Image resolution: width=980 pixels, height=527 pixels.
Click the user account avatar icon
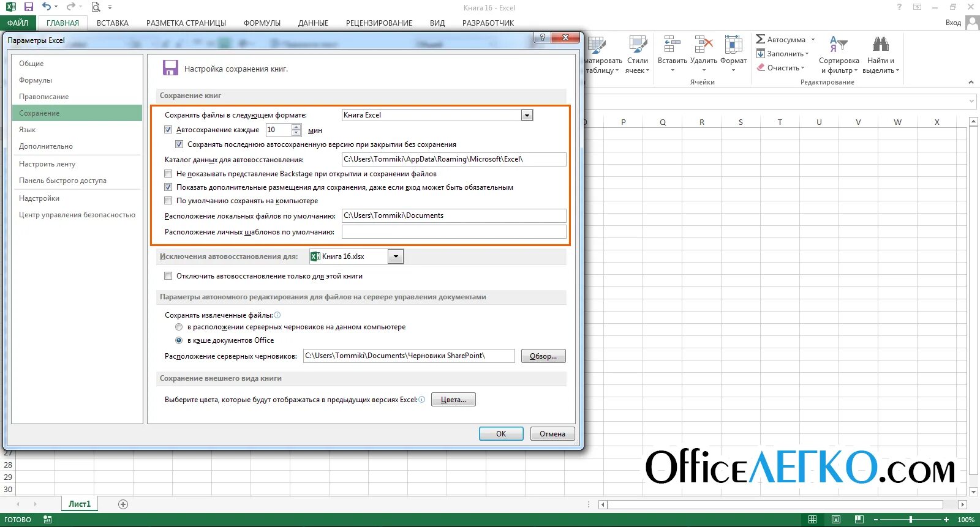(972, 23)
